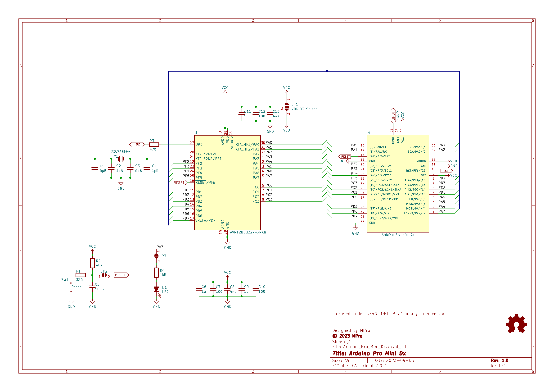Screen dimensions: 554x392
Task: Click the RESET label near pin PF6
Action: click(x=179, y=183)
